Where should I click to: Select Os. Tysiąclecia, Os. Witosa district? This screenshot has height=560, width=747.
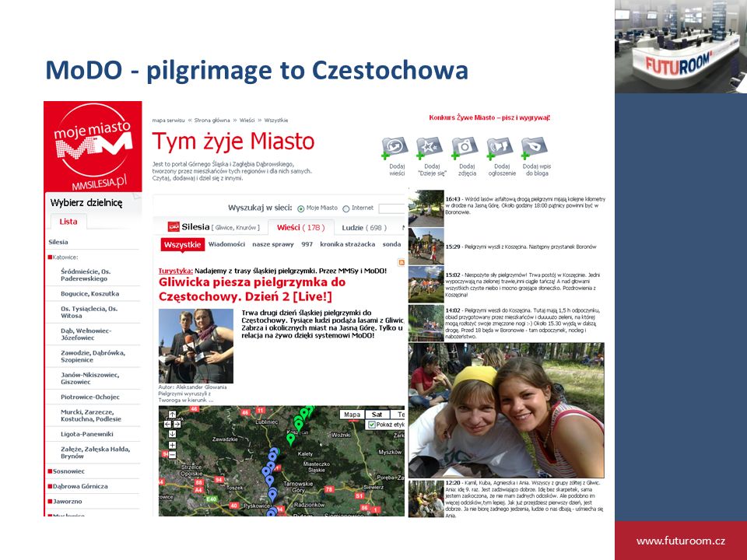89,313
